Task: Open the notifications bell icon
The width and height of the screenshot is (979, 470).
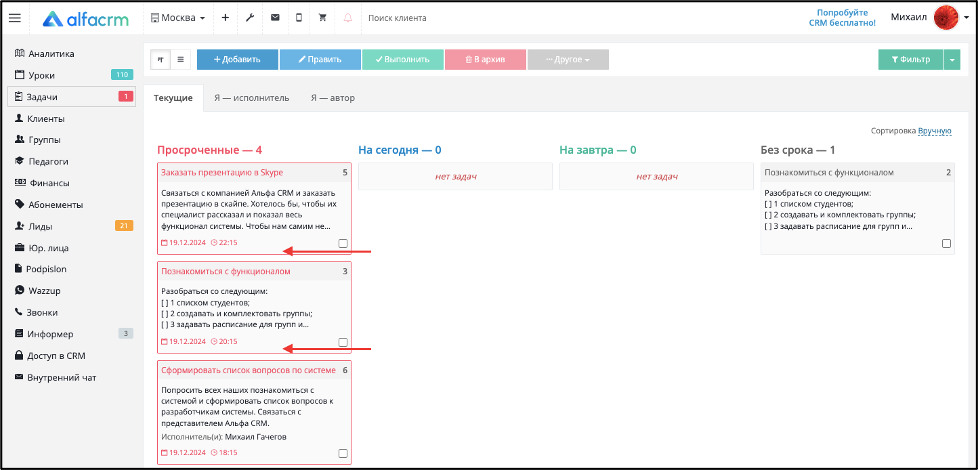Action: coord(348,18)
